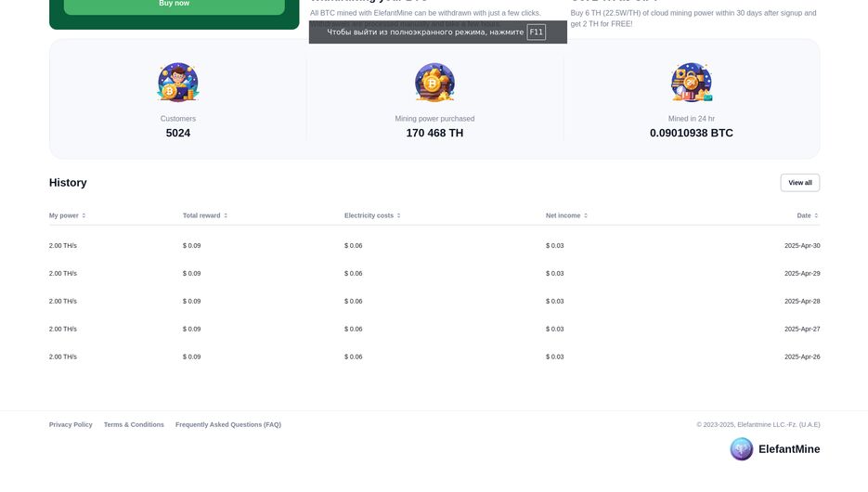The height and width of the screenshot is (492, 868).
Task: Click the green Buy now button
Action: coord(174,6)
